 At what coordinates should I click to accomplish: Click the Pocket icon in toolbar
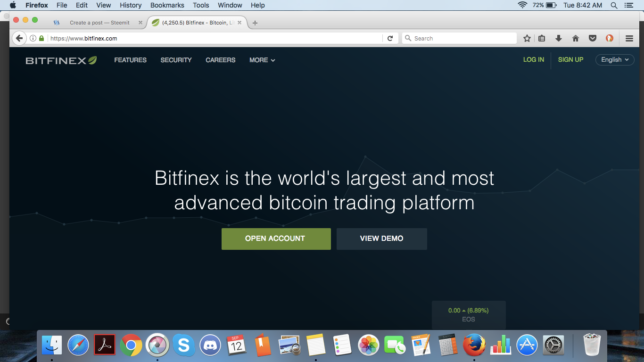(593, 38)
